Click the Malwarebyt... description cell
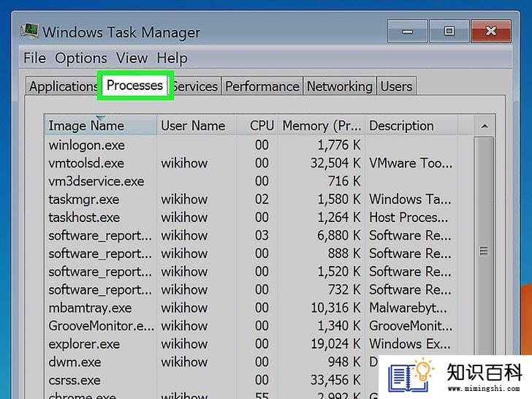 [x=408, y=308]
